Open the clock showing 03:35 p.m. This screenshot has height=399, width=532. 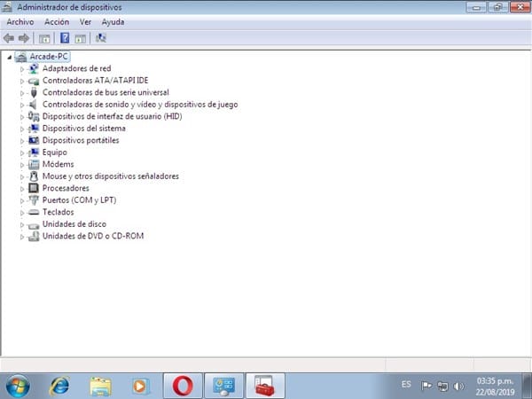(x=495, y=386)
